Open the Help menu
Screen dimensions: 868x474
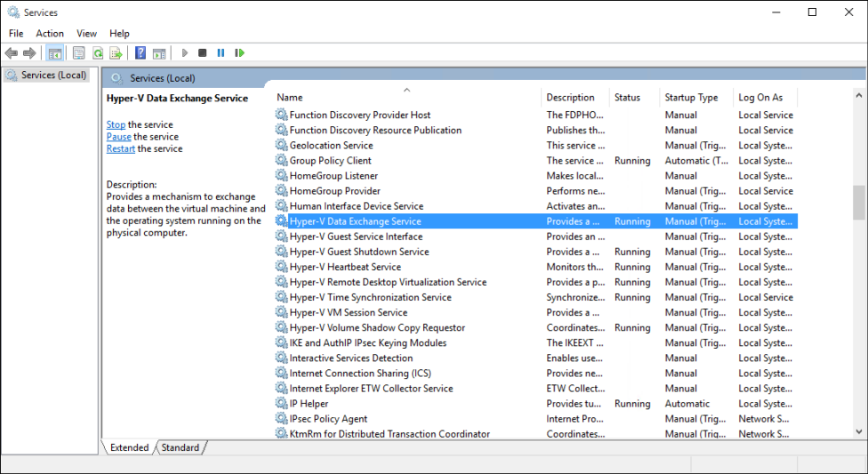[119, 33]
